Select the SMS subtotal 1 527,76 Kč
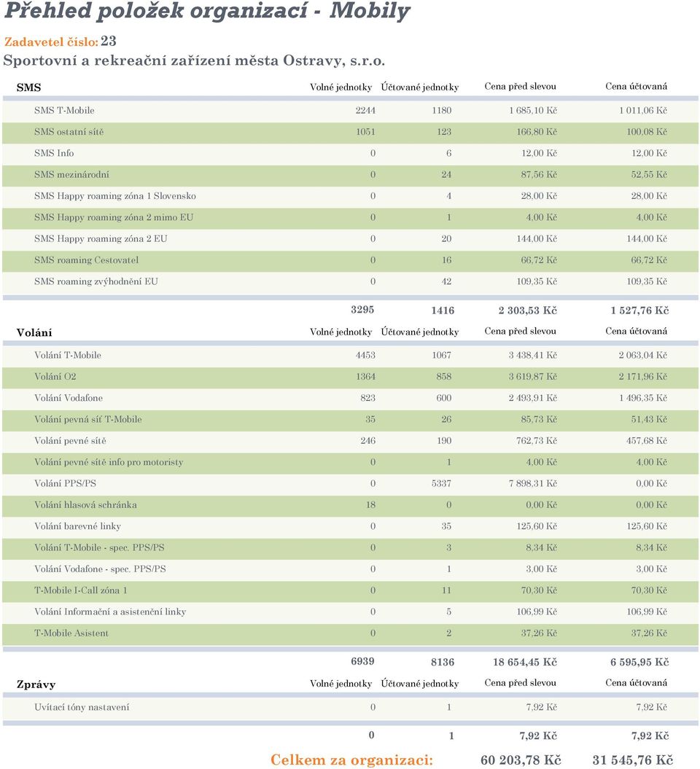The height and width of the screenshot is (769, 700). [639, 311]
